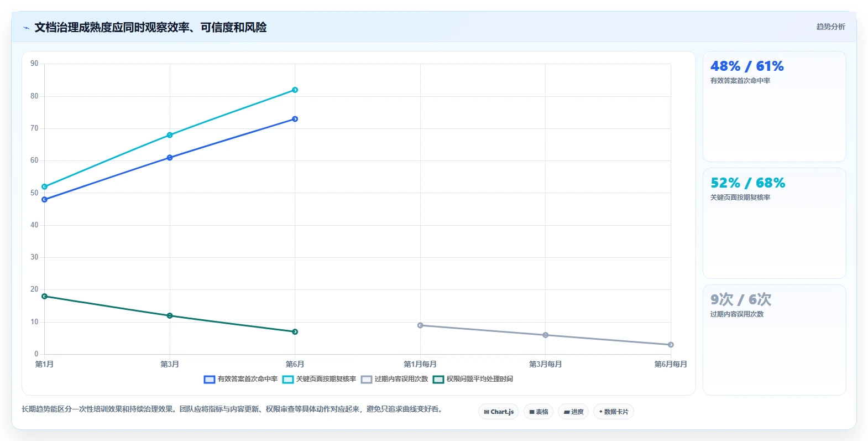The width and height of the screenshot is (868, 441).
Task: Click the 进度 tag
Action: 573,412
